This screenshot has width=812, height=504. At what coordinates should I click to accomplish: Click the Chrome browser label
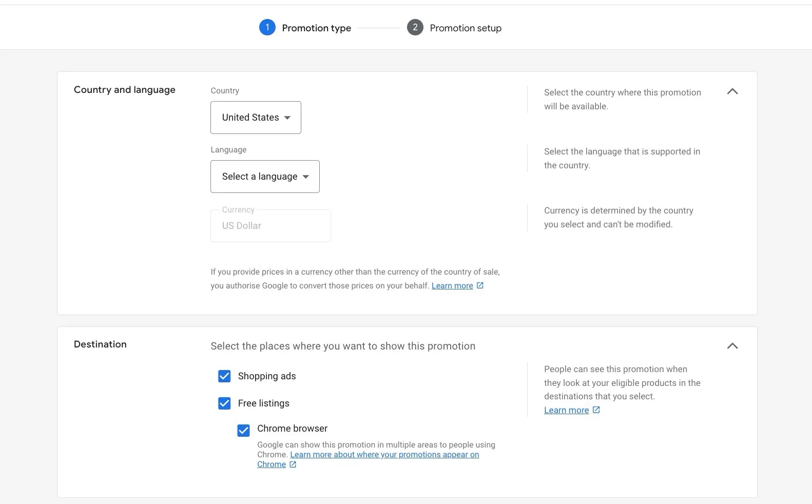[x=292, y=429]
